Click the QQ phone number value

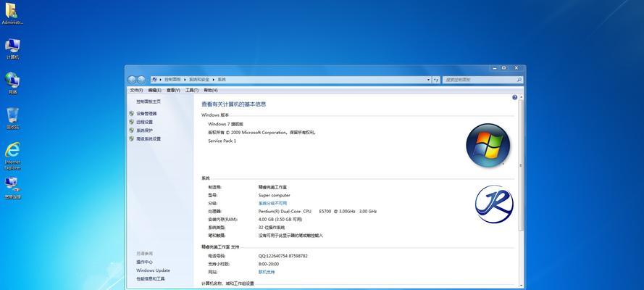pos(283,256)
